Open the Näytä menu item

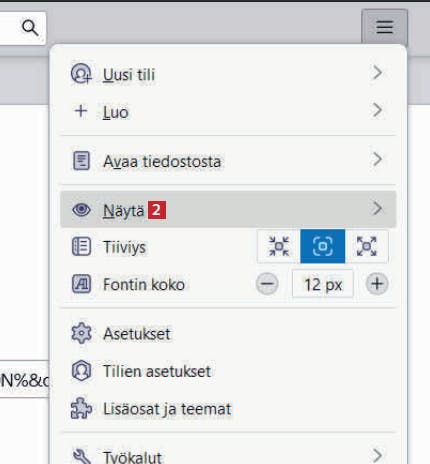(228, 209)
